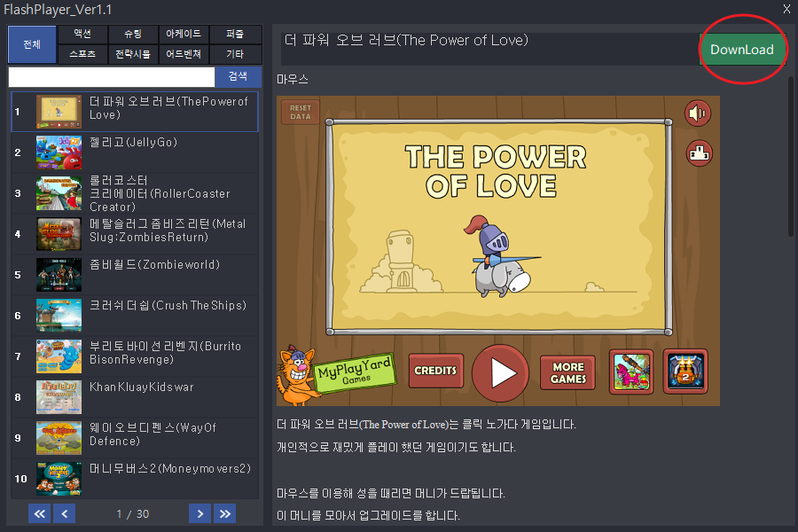Close the FlashPlayer window with X
Viewport: 798px width, 532px height.
(786, 9)
